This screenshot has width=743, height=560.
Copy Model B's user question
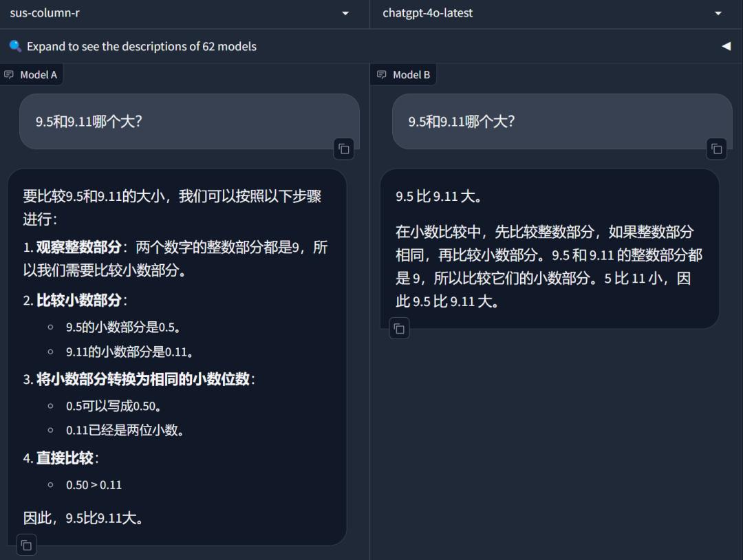point(716,149)
